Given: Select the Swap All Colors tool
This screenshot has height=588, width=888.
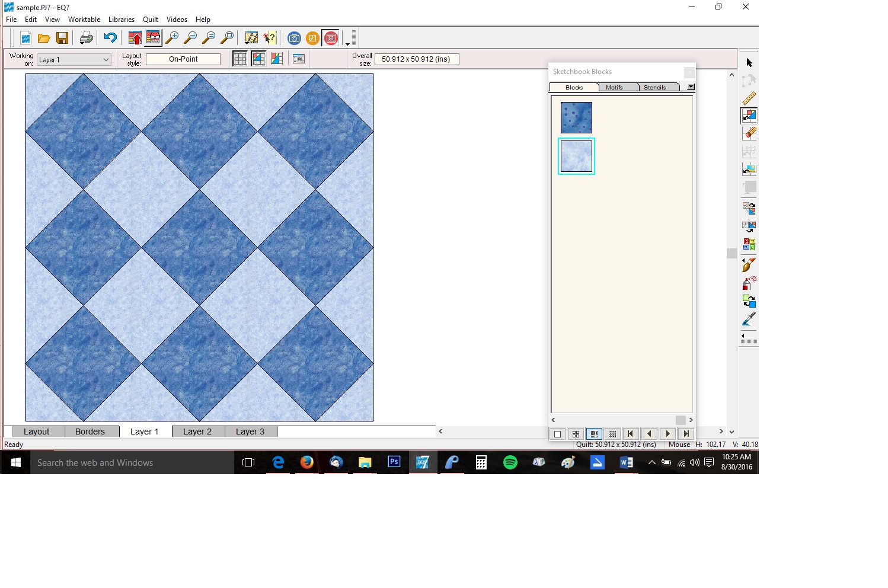Looking at the screenshot, I should pos(749,301).
